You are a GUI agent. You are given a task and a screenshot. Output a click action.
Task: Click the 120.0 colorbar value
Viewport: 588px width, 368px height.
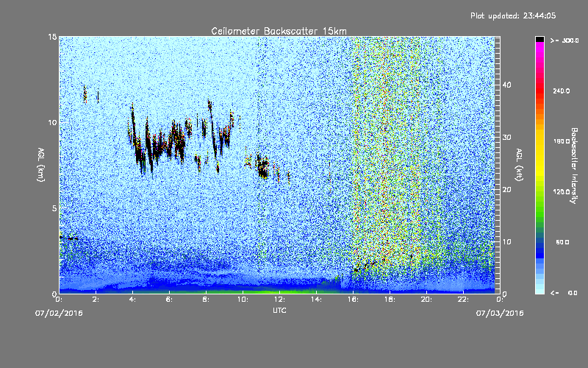[562, 191]
